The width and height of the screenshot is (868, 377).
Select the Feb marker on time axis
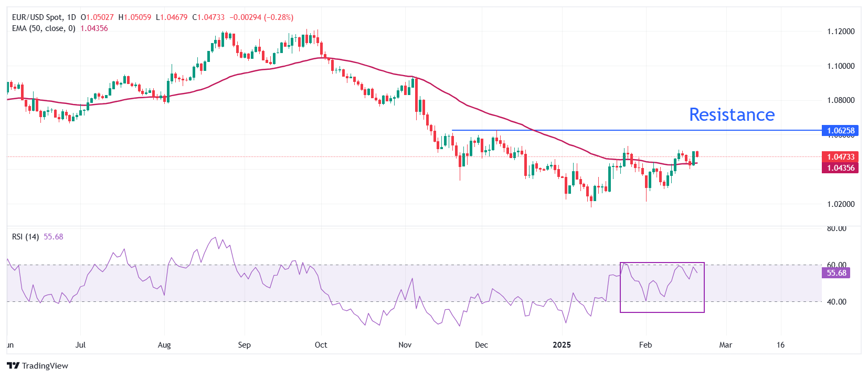click(645, 345)
